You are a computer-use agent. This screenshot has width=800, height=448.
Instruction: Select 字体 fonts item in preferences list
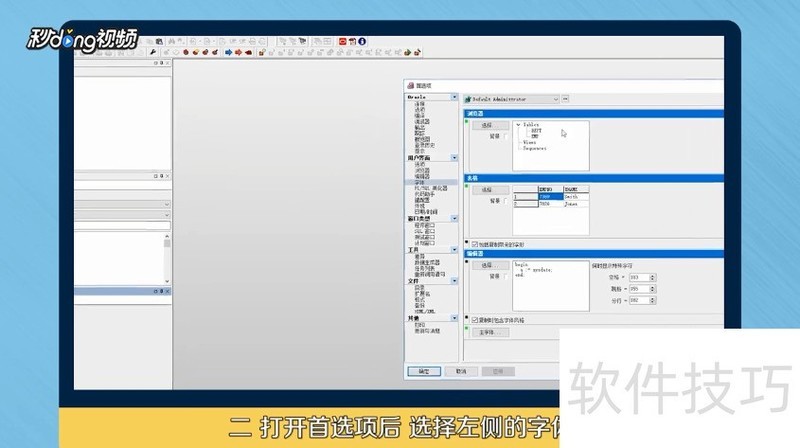(419, 182)
